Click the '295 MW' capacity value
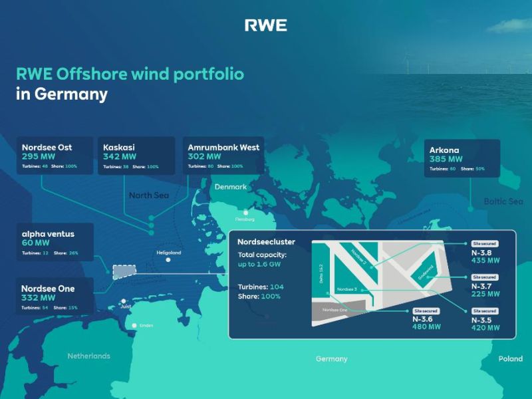532x399 pixels. pyautogui.click(x=39, y=156)
